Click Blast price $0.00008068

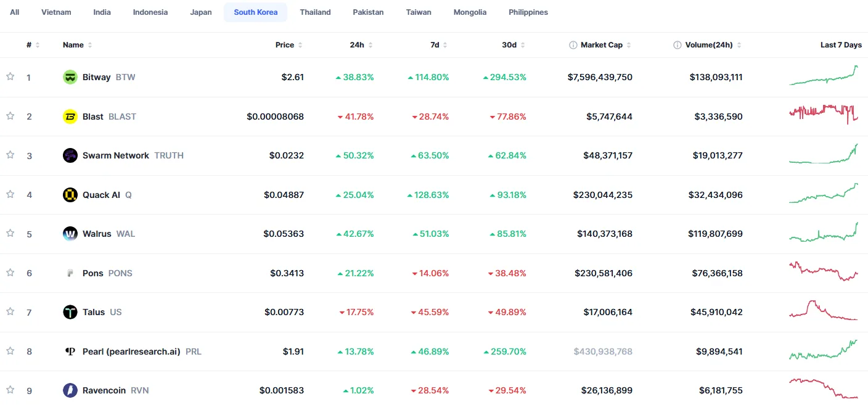point(276,117)
